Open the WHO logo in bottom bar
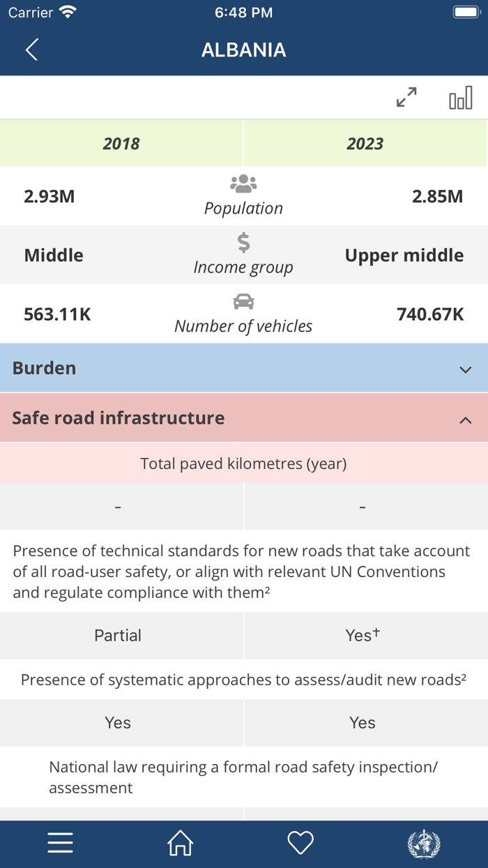 coord(428,843)
